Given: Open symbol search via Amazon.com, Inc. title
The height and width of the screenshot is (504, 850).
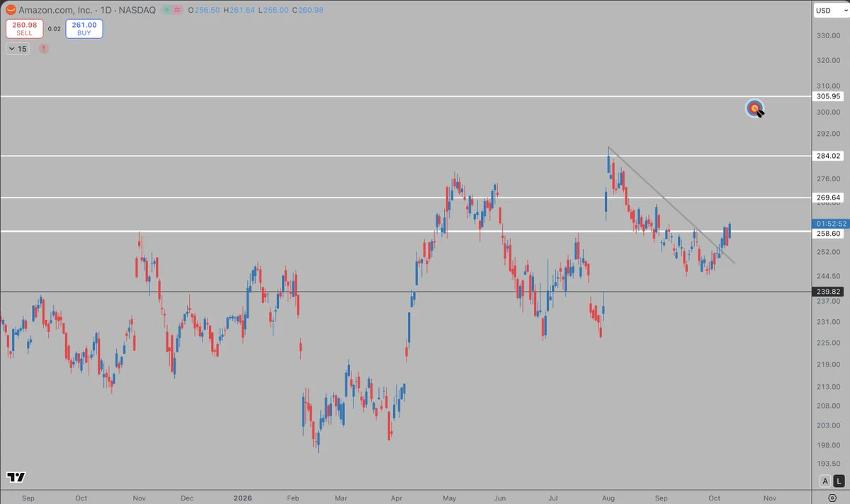Looking at the screenshot, I should click(55, 11).
